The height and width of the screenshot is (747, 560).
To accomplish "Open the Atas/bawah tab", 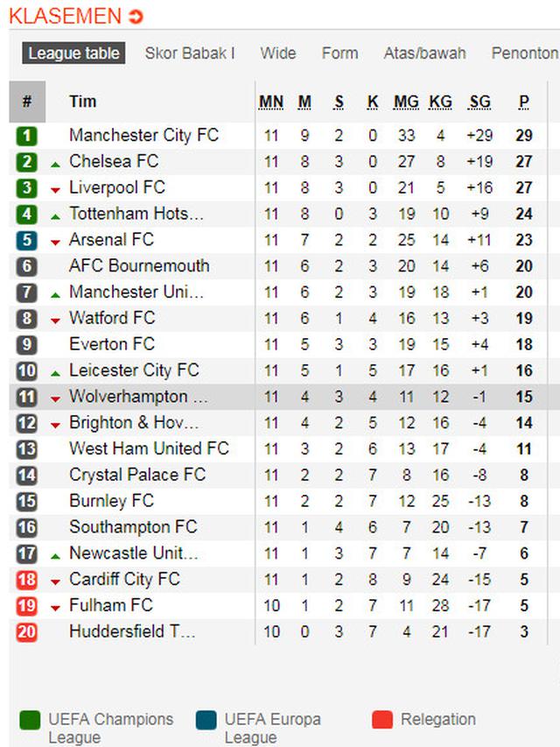I will pyautogui.click(x=424, y=53).
